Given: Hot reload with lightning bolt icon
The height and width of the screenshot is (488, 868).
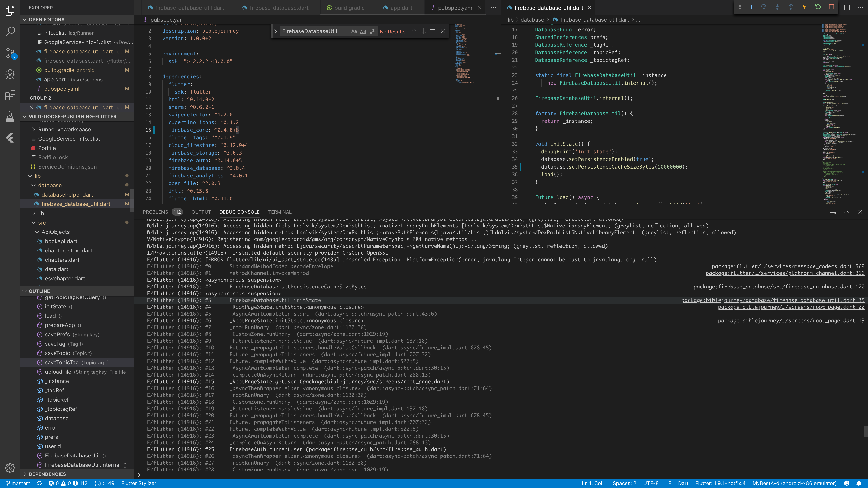Looking at the screenshot, I should point(804,7).
